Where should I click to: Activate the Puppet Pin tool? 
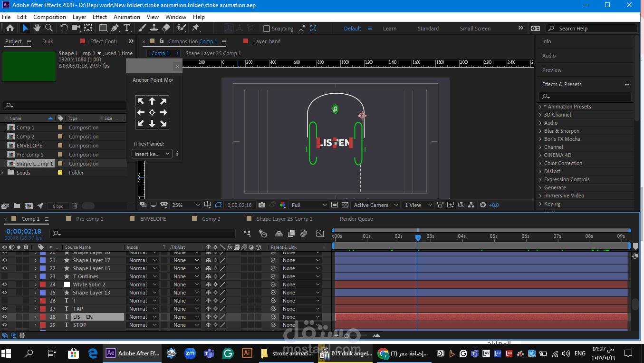tap(196, 28)
